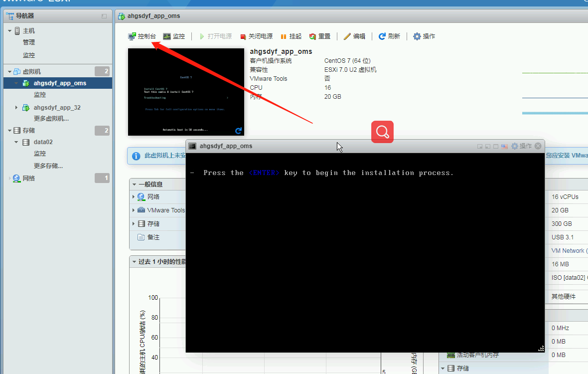
Task: Select 网络 networking in navigator
Action: click(28, 179)
